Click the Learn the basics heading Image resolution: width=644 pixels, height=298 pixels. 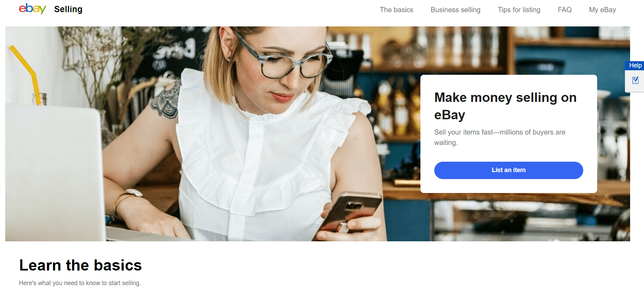click(81, 265)
